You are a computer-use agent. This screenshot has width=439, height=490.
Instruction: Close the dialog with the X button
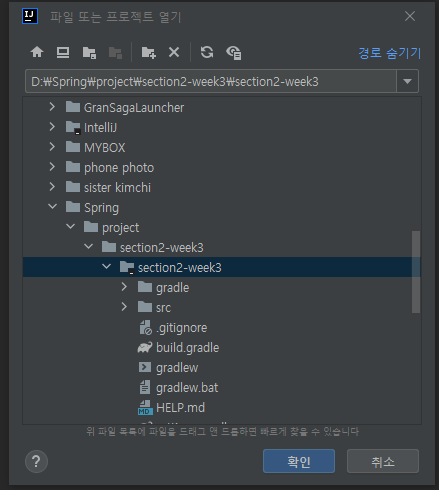point(410,16)
